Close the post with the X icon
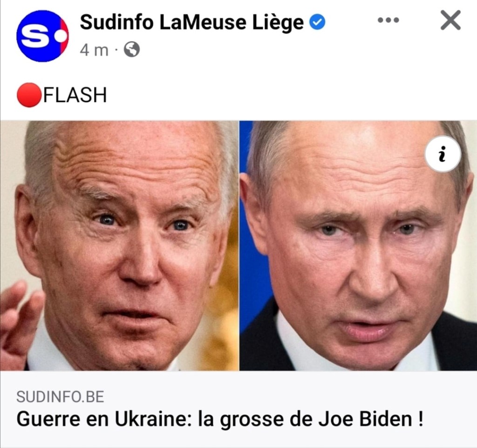Image resolution: width=477 pixels, height=448 pixels. 450,20
